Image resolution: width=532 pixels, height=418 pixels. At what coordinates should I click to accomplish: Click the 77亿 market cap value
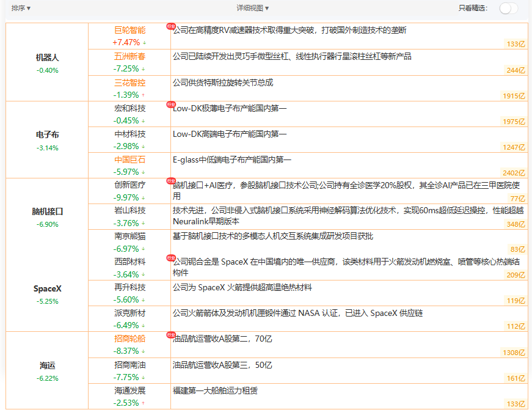pos(518,198)
